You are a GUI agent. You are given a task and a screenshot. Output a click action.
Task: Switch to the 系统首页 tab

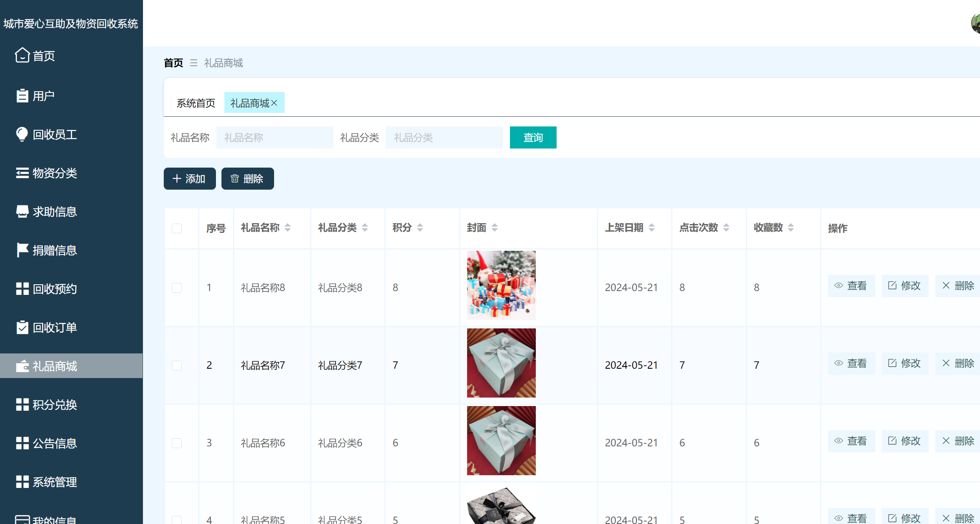pos(196,102)
